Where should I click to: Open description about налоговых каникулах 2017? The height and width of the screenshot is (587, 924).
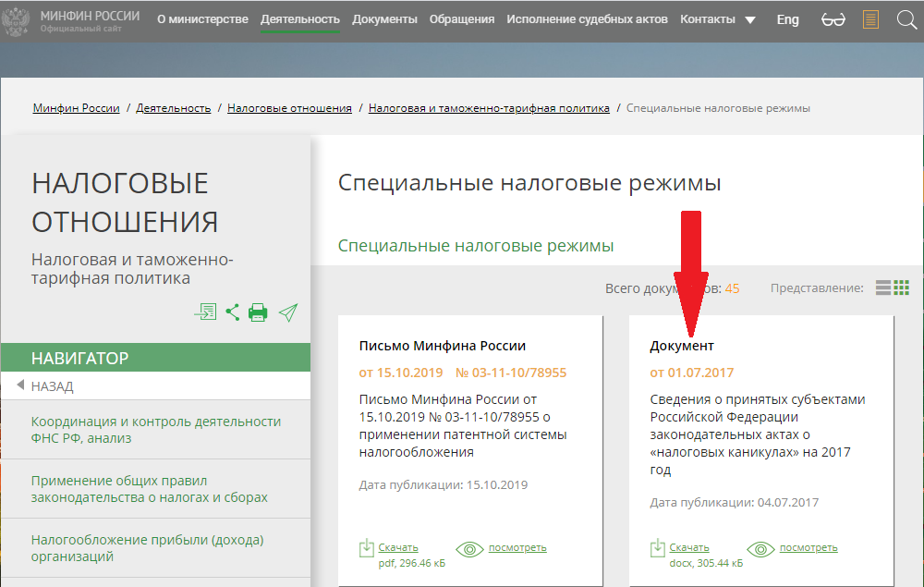pos(758,434)
